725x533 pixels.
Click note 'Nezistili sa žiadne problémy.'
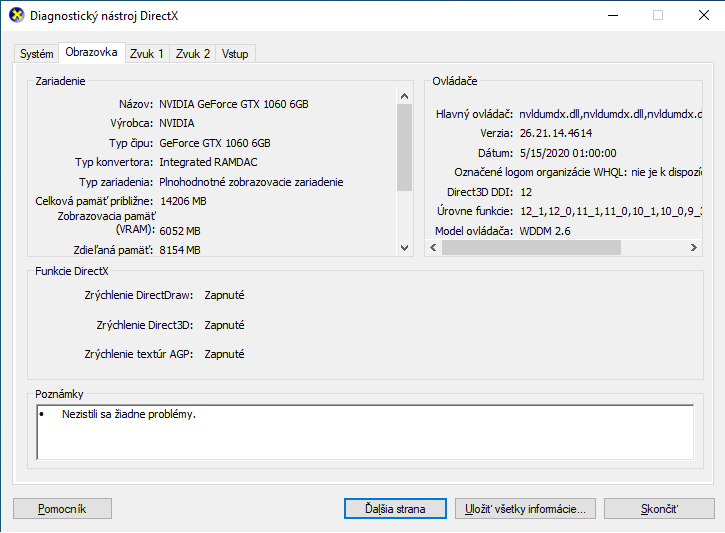(129, 414)
